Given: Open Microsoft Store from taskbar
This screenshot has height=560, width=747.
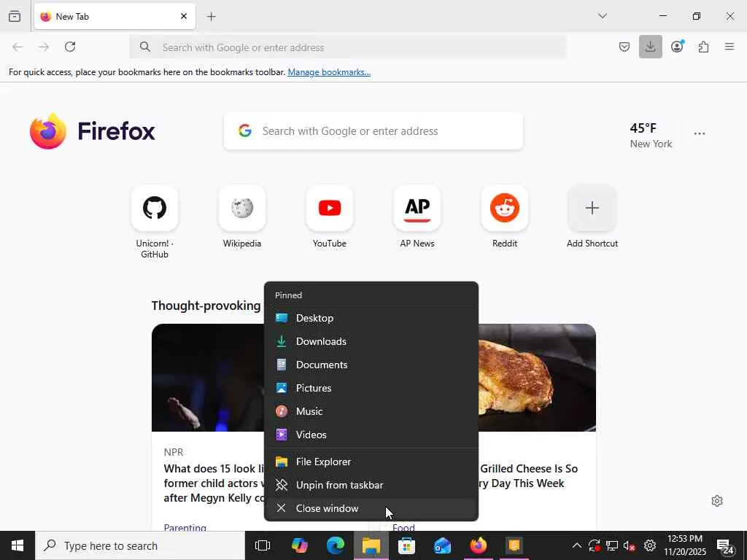Looking at the screenshot, I should (x=407, y=545).
